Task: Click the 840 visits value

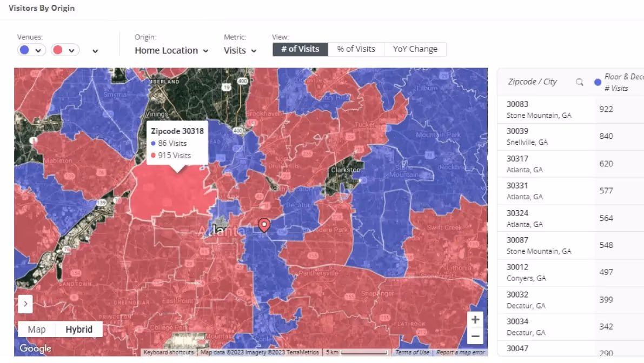Action: click(606, 137)
